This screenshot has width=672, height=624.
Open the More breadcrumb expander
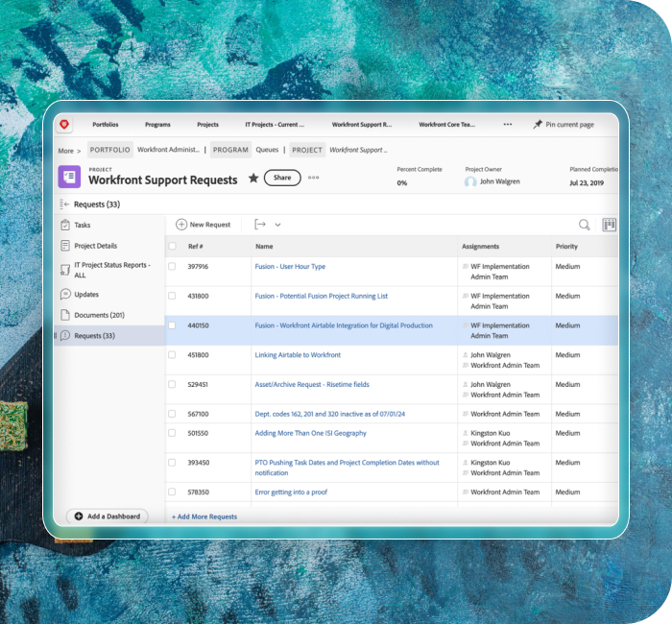[x=69, y=151]
